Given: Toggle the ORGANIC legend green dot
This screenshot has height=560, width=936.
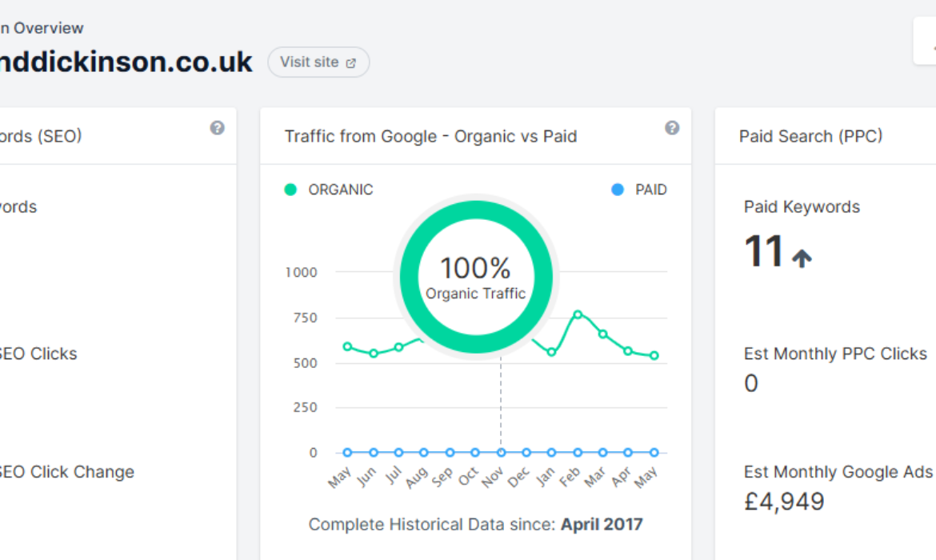Looking at the screenshot, I should coord(290,190).
